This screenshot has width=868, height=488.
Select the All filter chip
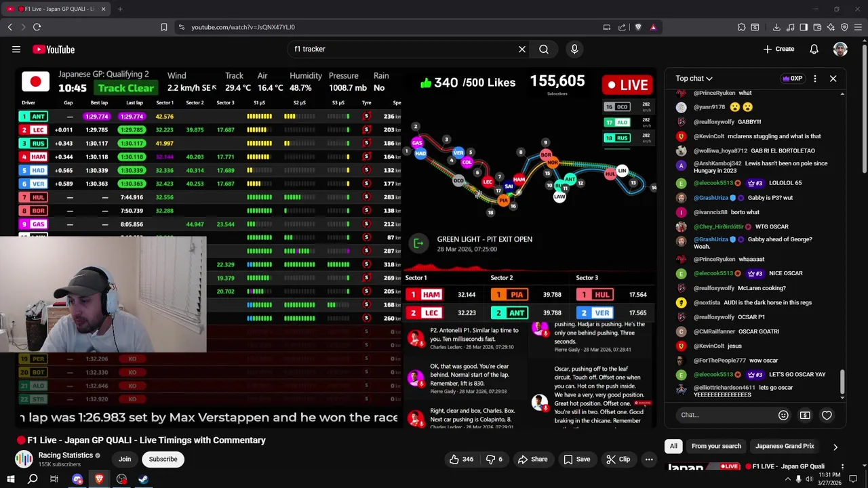[673, 446]
